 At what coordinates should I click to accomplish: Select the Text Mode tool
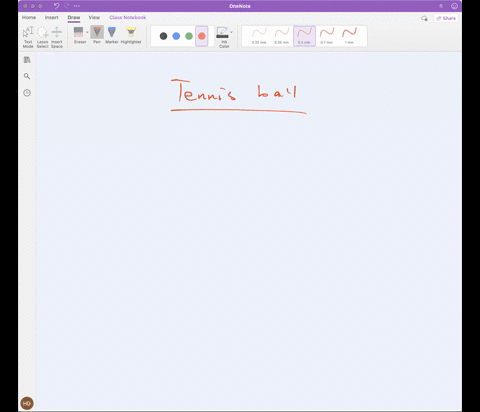point(28,37)
